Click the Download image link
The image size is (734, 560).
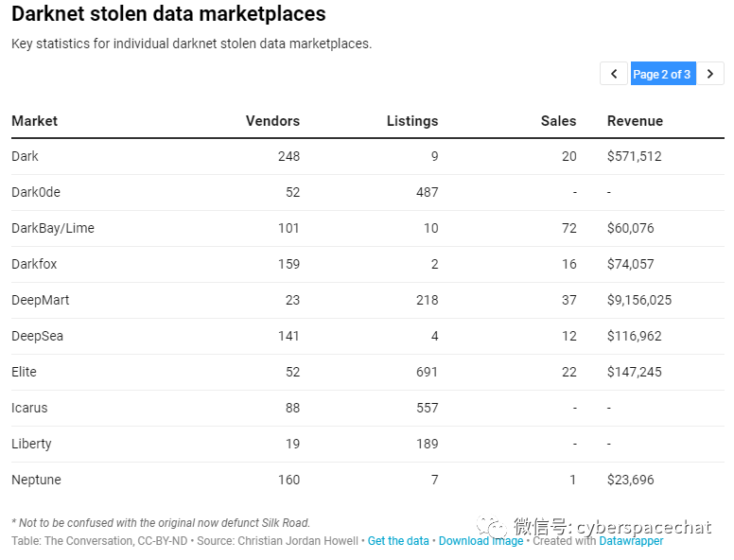click(x=481, y=541)
